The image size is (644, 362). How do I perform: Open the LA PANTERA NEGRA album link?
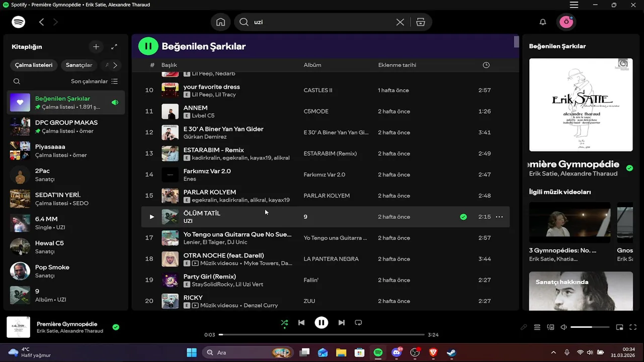[x=331, y=259]
